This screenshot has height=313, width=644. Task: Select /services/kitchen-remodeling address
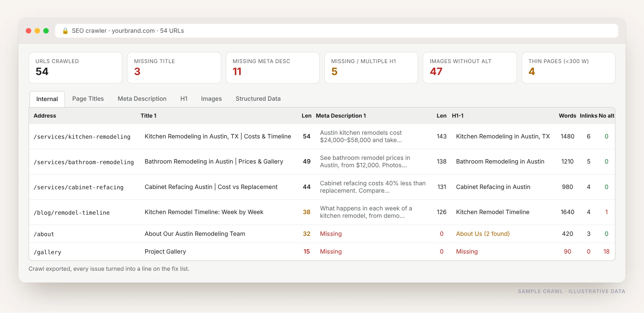coord(82,137)
